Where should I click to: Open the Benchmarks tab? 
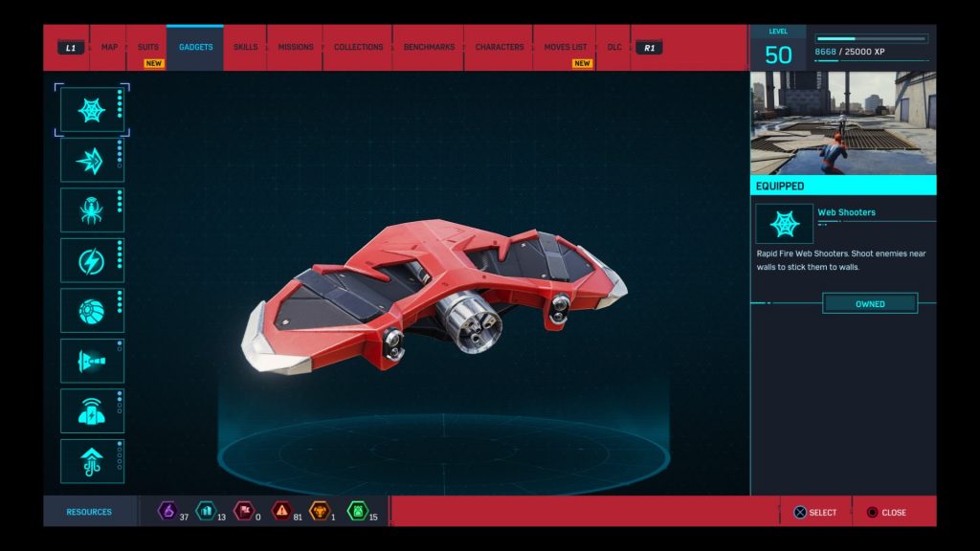point(429,48)
